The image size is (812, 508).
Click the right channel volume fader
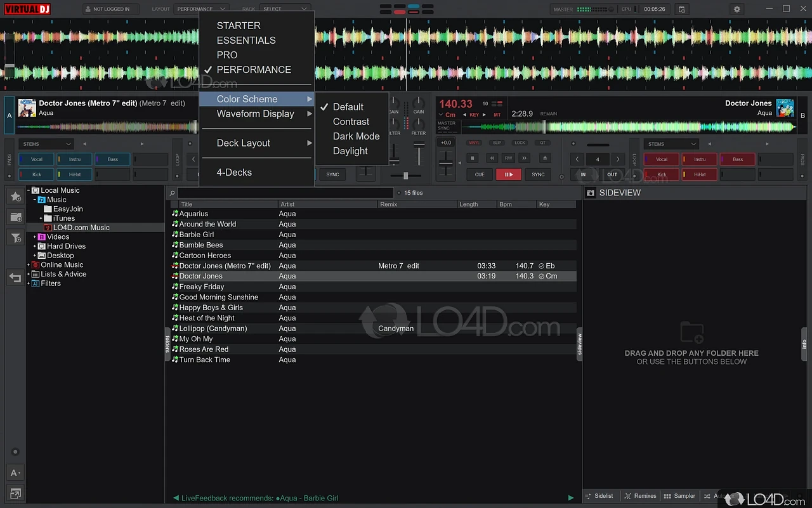(x=419, y=154)
